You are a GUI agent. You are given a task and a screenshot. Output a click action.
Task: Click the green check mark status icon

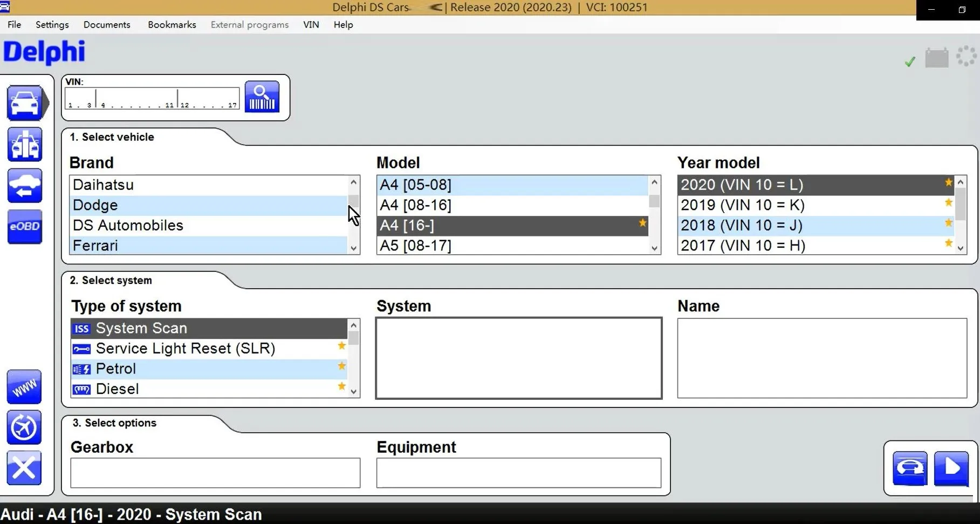pyautogui.click(x=910, y=62)
